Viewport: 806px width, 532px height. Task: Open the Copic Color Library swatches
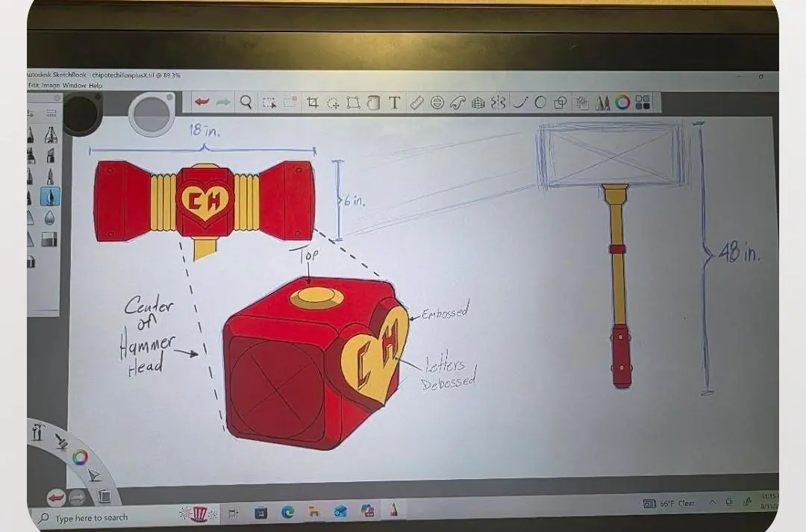(643, 102)
